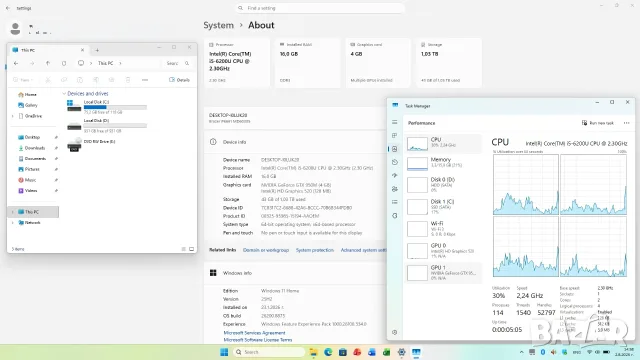Click File Explorer search box
The image size is (640, 360).
(x=178, y=63)
